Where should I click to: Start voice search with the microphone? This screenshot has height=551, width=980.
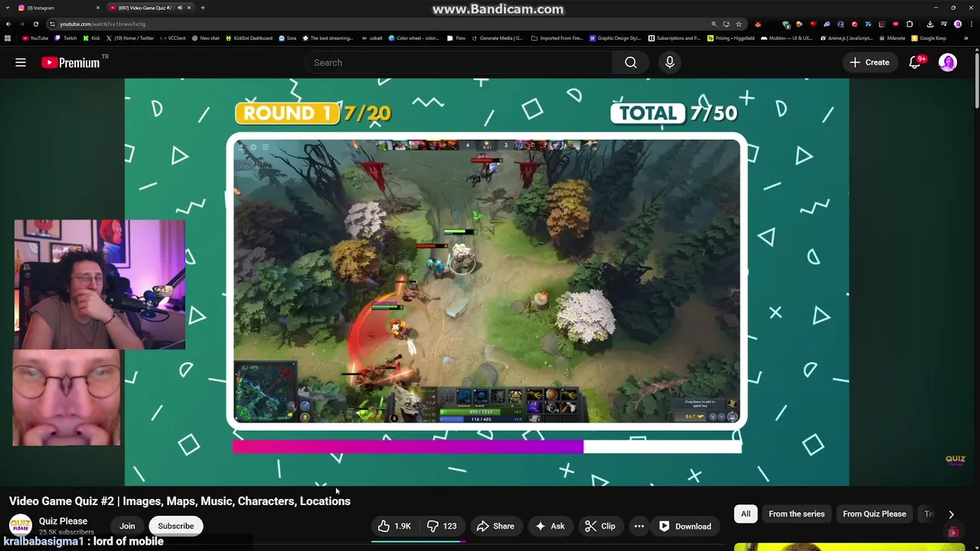(670, 63)
